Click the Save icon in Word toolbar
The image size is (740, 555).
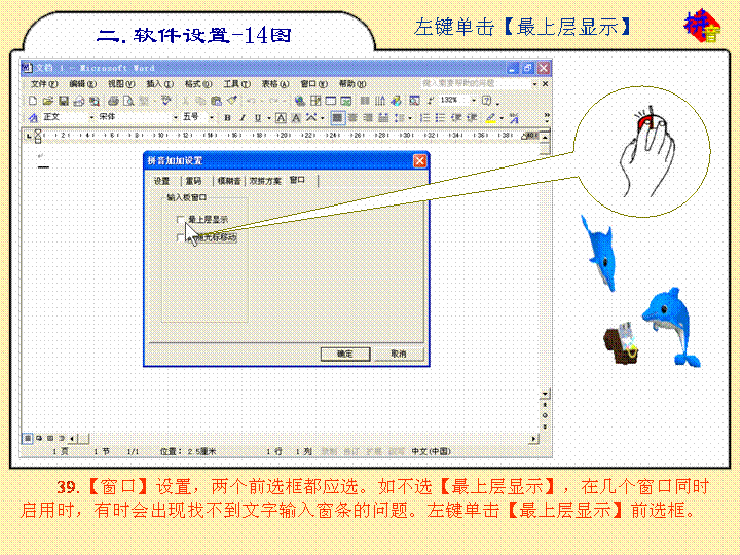63,101
